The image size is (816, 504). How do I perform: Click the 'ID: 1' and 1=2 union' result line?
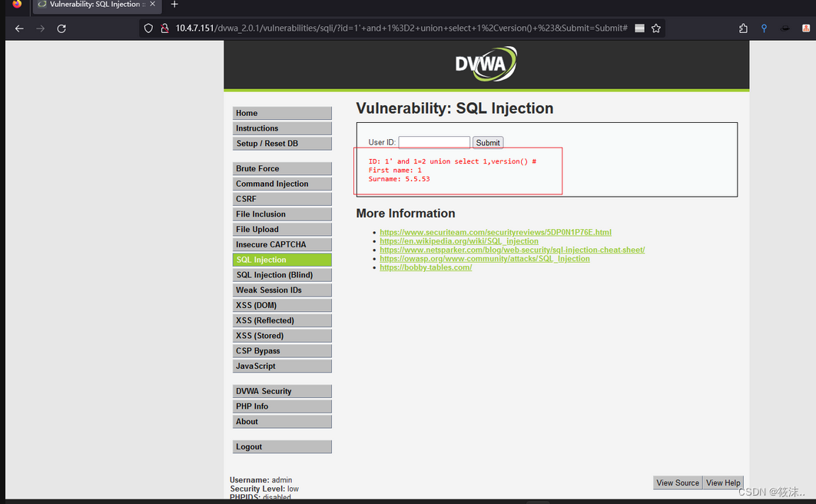(453, 161)
